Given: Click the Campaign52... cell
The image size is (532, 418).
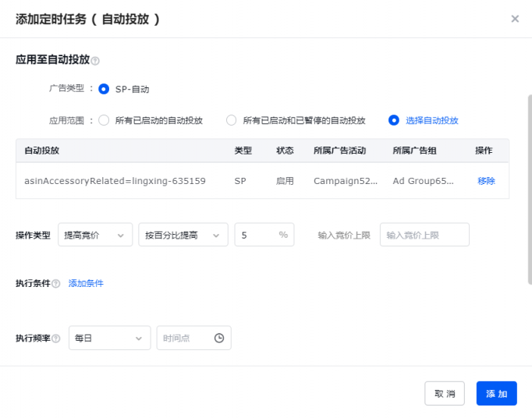Looking at the screenshot, I should click(346, 181).
